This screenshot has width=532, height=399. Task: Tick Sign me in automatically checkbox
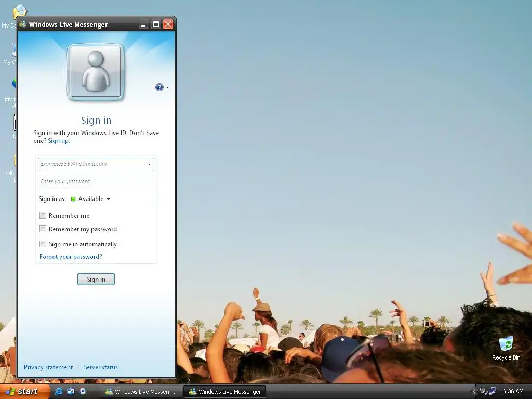pos(43,244)
